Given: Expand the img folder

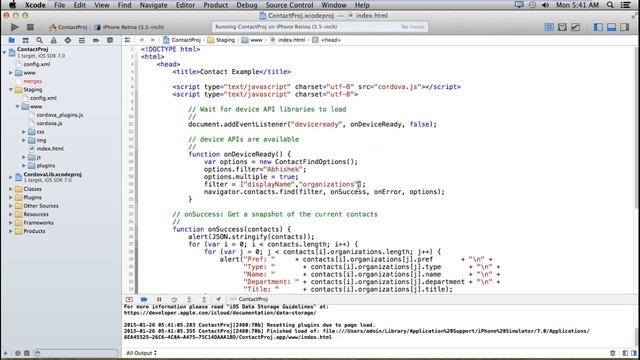Looking at the screenshot, I should (24, 140).
